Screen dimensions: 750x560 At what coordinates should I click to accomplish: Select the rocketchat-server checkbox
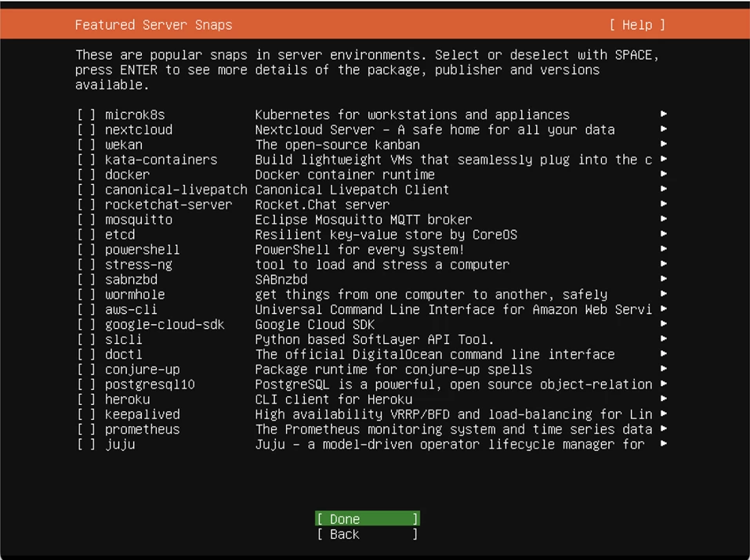coord(86,204)
